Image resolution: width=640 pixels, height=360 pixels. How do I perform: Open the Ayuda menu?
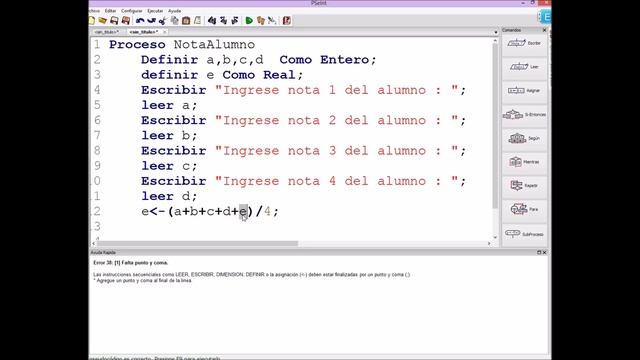coord(174,11)
